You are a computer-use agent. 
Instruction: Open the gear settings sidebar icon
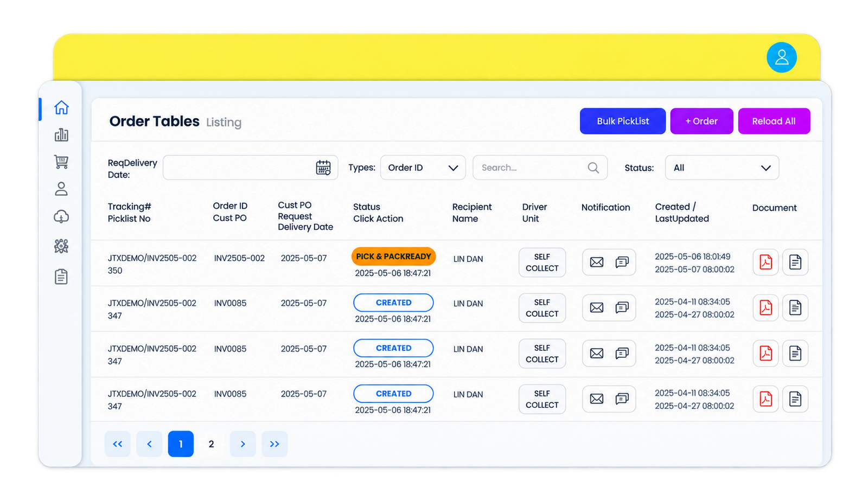[x=61, y=246]
